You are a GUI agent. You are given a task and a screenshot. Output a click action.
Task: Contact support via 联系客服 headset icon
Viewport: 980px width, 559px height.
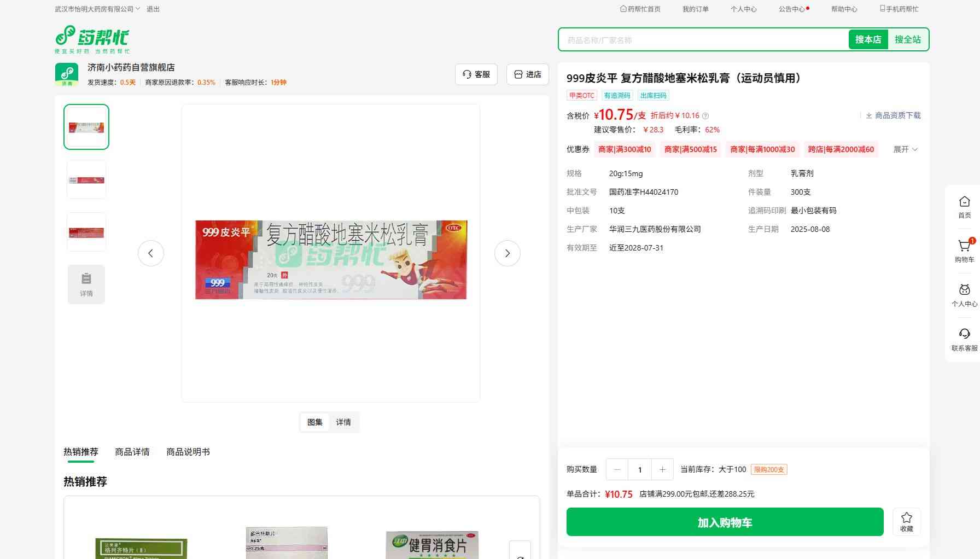point(964,334)
